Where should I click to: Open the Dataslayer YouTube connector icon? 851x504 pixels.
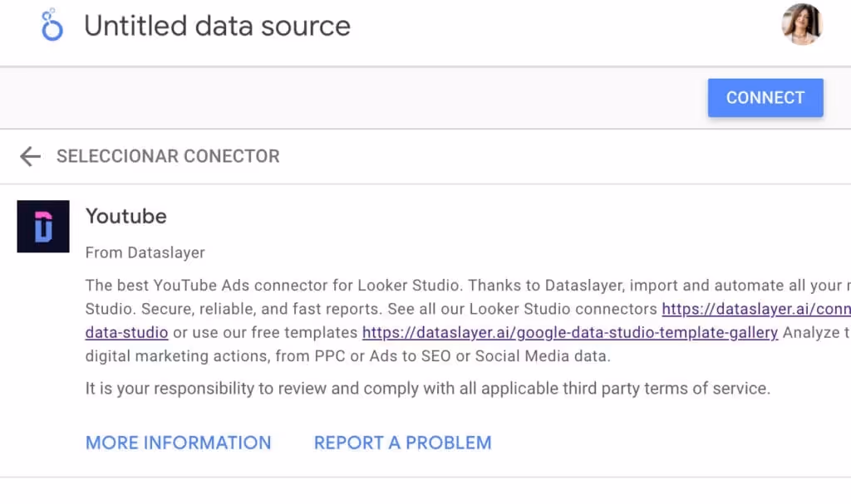[43, 226]
